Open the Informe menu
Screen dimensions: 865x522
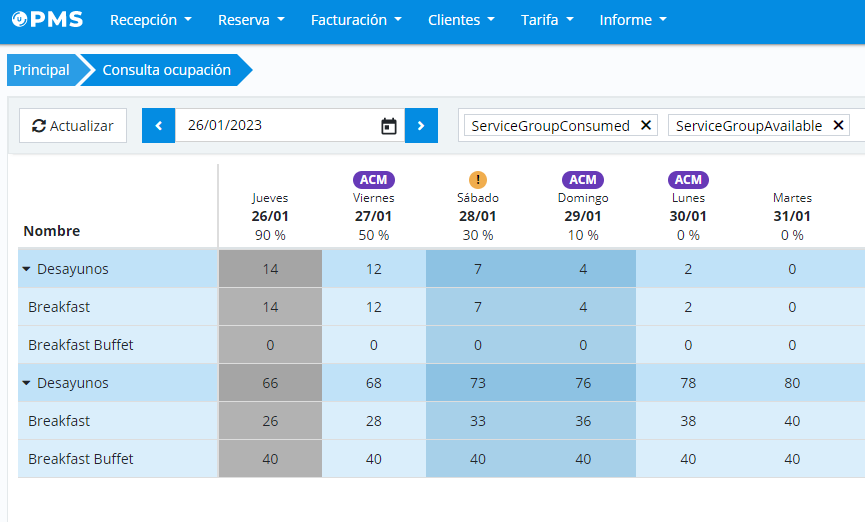pos(632,20)
